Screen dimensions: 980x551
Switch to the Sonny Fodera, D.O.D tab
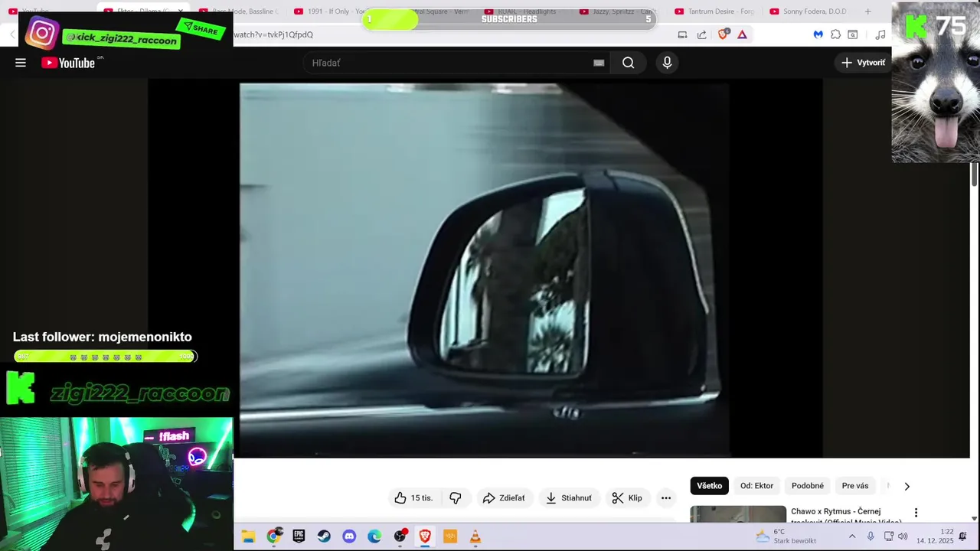click(x=808, y=11)
